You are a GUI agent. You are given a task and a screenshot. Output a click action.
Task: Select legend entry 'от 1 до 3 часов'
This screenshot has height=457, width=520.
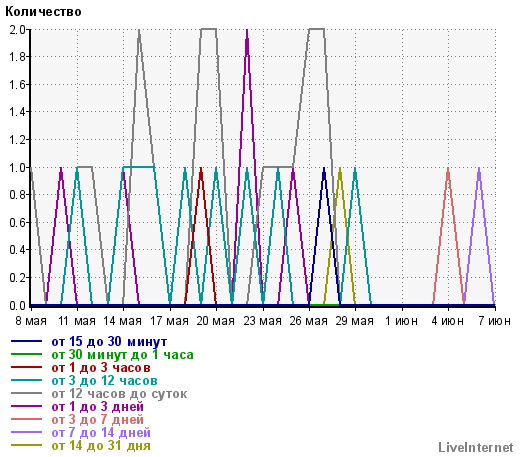101,368
